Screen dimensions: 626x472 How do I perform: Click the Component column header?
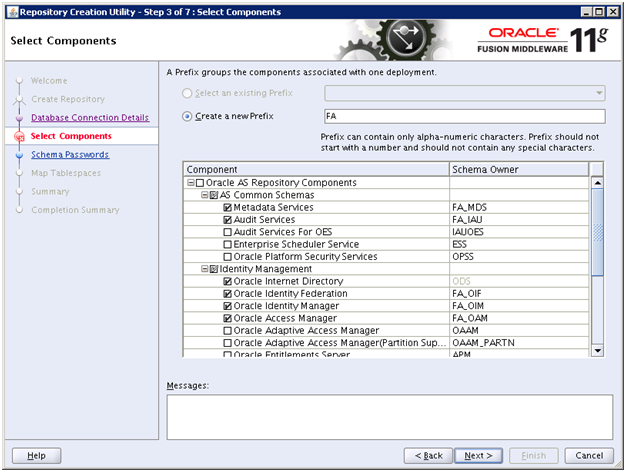(x=316, y=169)
